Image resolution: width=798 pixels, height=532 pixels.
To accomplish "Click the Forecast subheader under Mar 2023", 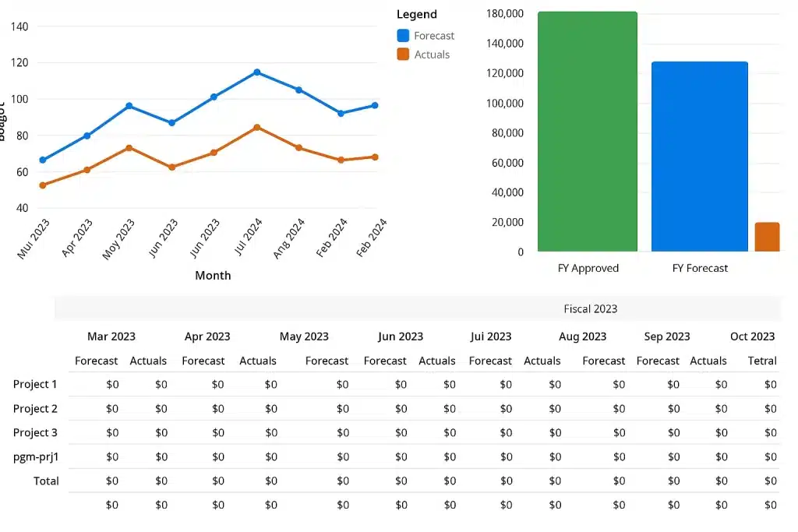I will (96, 361).
